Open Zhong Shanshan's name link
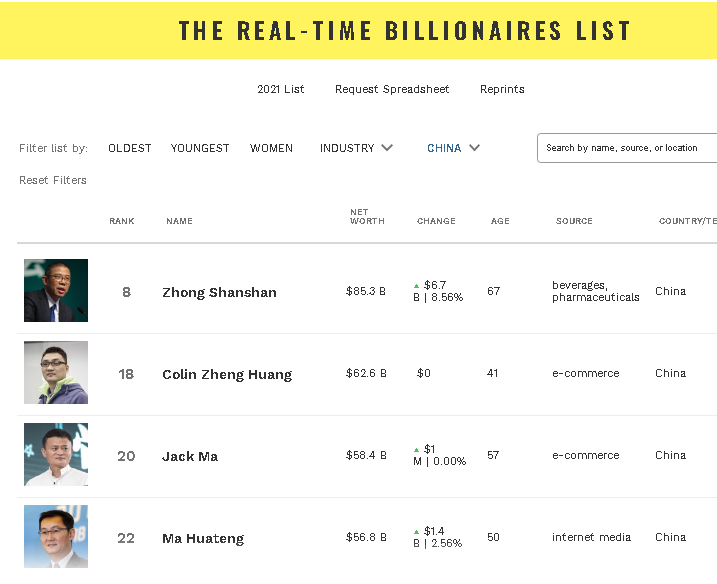This screenshot has width=717, height=584. 219,292
